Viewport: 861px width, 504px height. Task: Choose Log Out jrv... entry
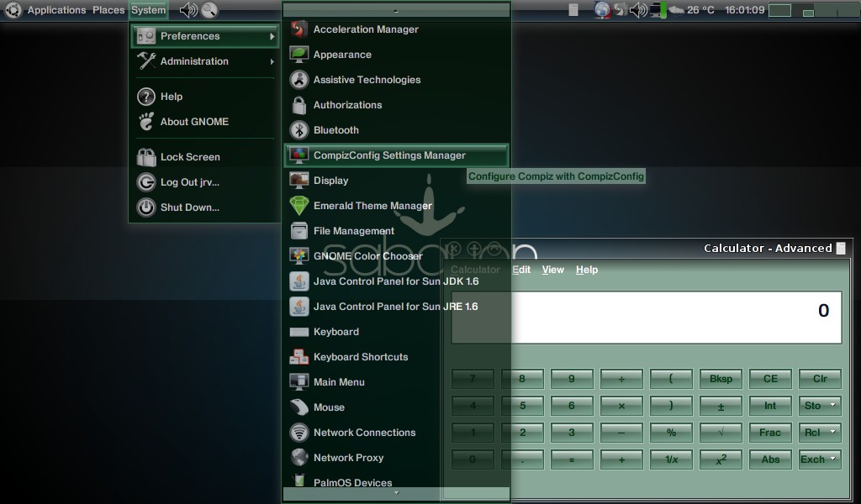click(205, 182)
